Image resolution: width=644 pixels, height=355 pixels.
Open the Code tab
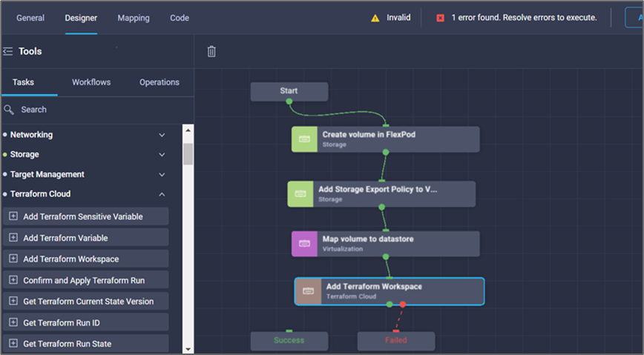coord(180,18)
